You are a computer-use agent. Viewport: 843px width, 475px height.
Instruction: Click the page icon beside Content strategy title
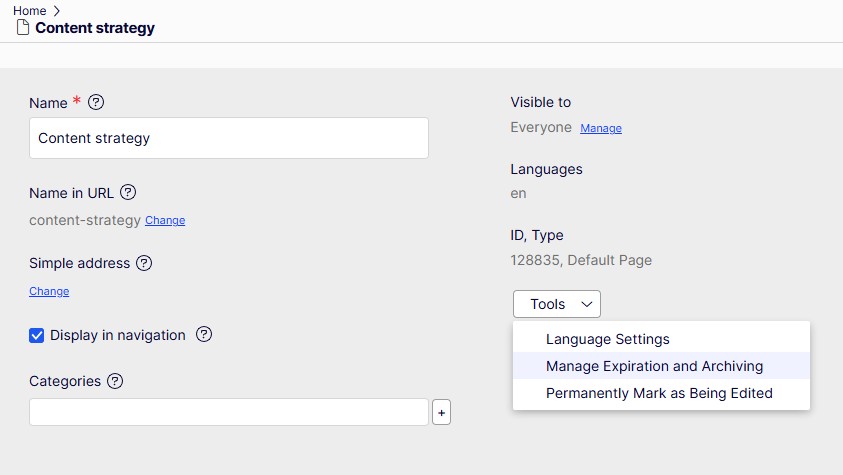pos(22,28)
